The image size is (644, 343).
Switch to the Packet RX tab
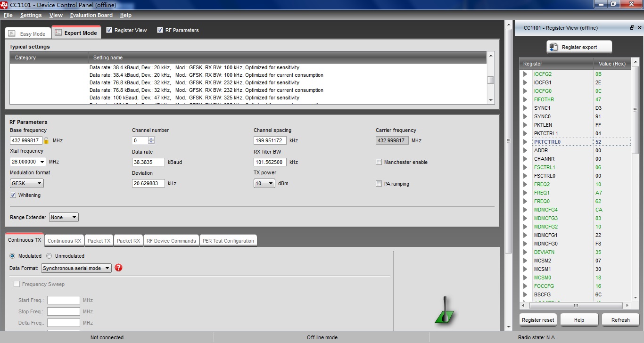coord(128,240)
